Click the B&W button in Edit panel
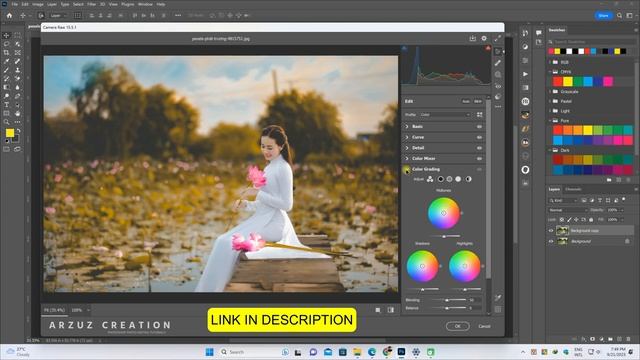Image resolution: width=640 pixels, height=360 pixels. [x=478, y=101]
